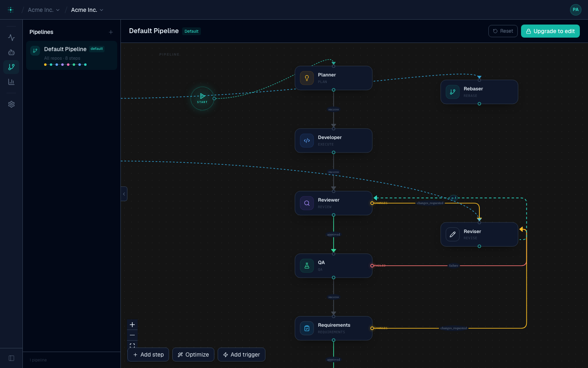Screen dimensions: 588x368
Task: Click the Pipelines panel heading
Action: (x=41, y=32)
